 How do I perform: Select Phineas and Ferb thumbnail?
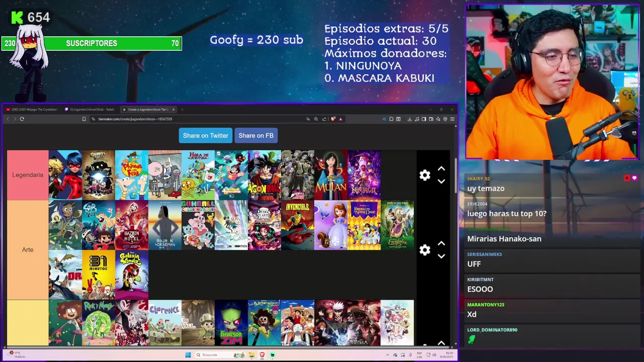click(x=132, y=175)
